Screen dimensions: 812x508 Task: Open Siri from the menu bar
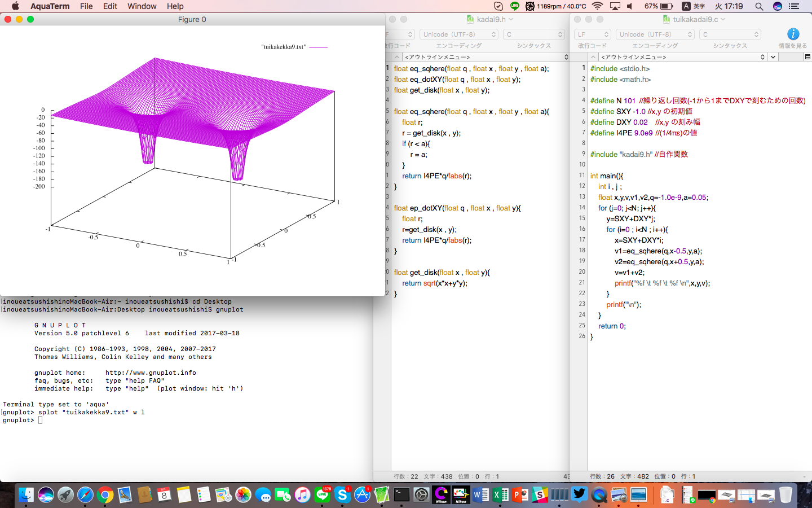point(777,6)
